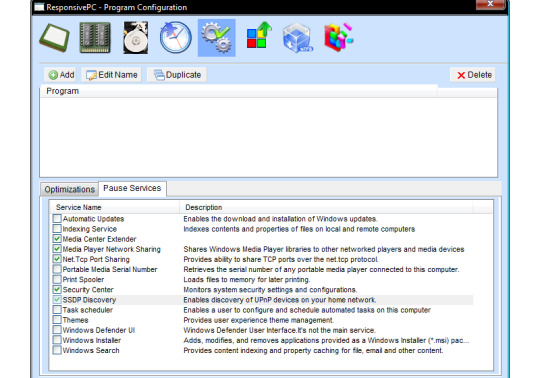Open the hard disk drive icon
This screenshot has height=378, width=540.
136,38
